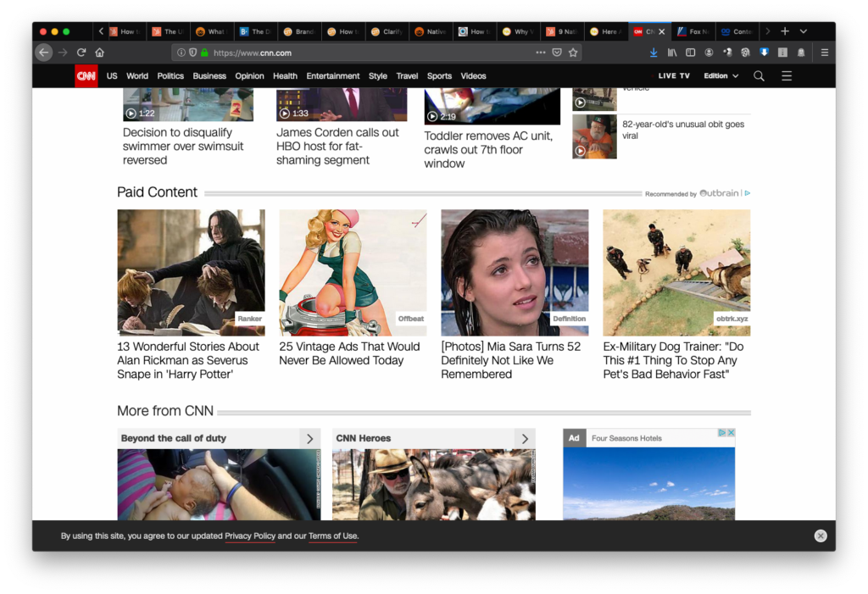The image size is (868, 594).
Task: Switch to the Fox News tab
Action: pyautogui.click(x=693, y=31)
